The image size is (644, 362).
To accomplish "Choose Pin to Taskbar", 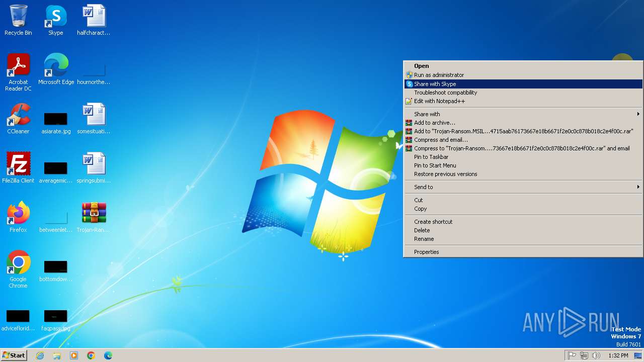I will (523, 157).
